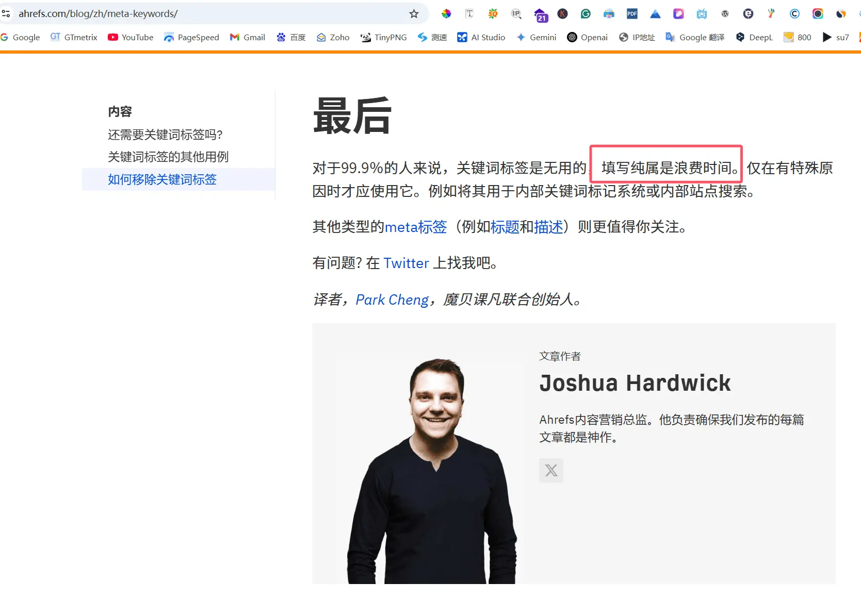Click the meta标签 hyperlink
This screenshot has height=616, width=861.
click(416, 227)
